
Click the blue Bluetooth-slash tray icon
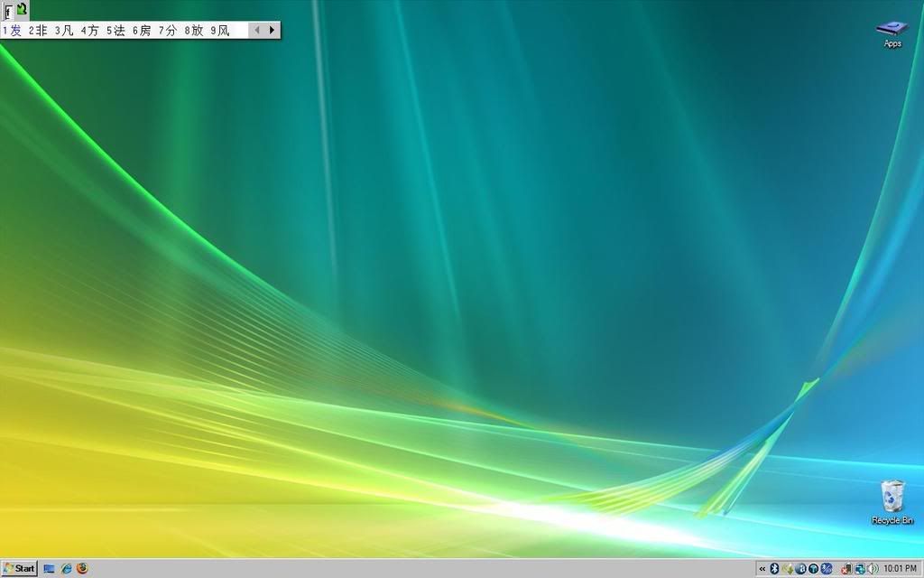[827, 569]
